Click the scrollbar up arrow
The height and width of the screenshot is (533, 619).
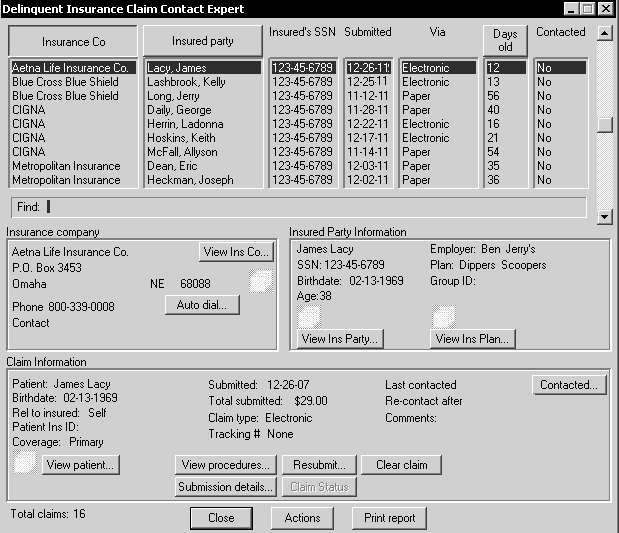pyautogui.click(x=605, y=33)
